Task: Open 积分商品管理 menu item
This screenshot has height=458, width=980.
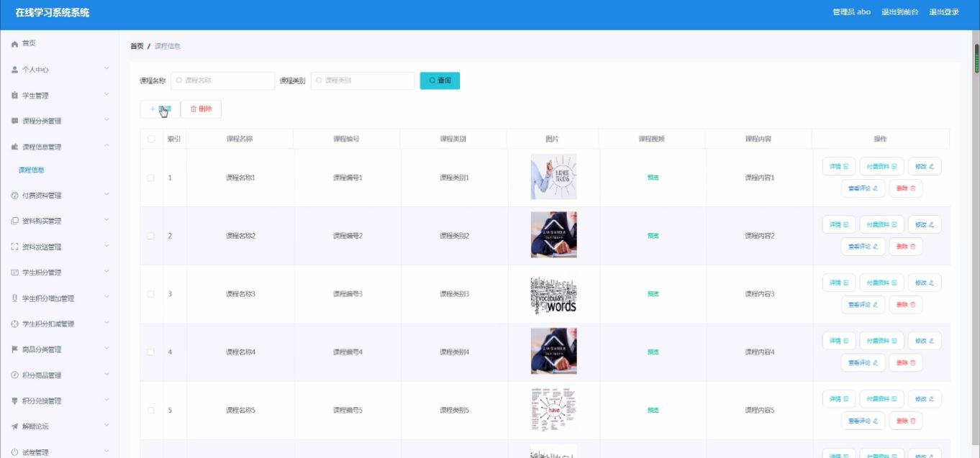Action: point(59,375)
